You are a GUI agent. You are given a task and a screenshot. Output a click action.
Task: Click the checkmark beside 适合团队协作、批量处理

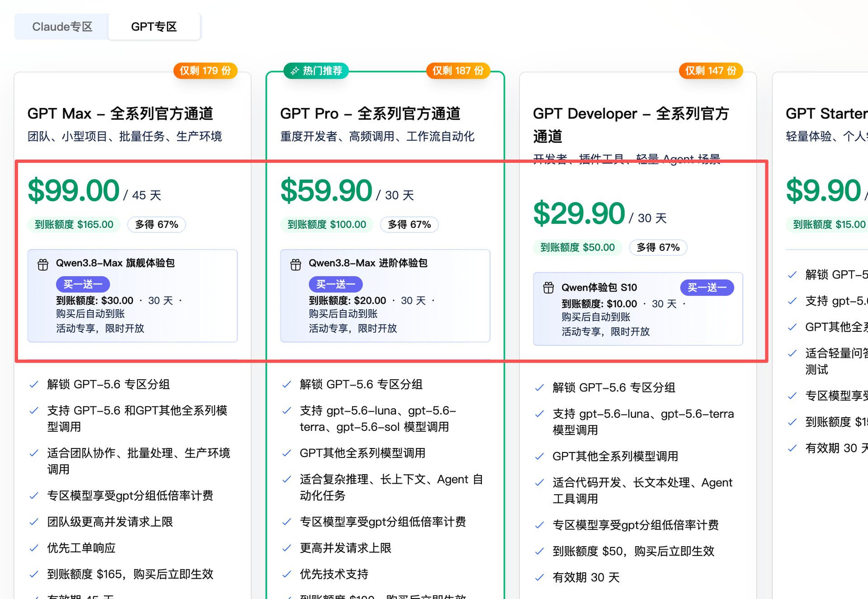34,453
